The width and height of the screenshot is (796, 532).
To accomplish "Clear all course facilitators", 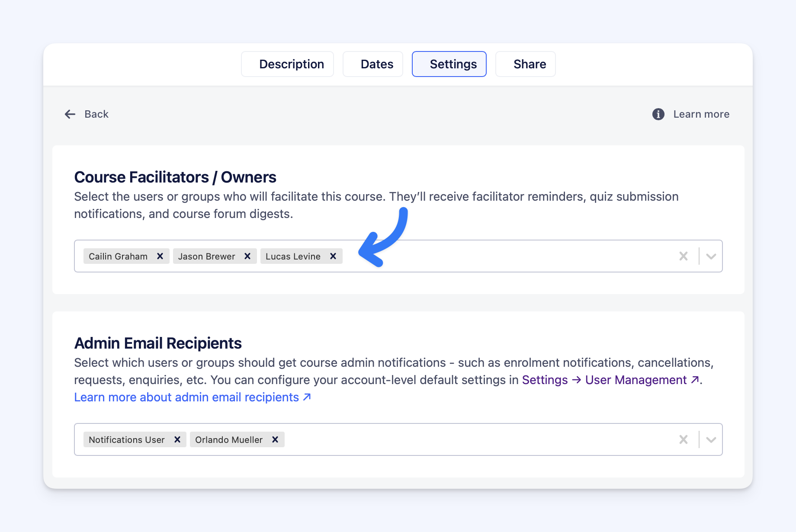I will [x=684, y=256].
